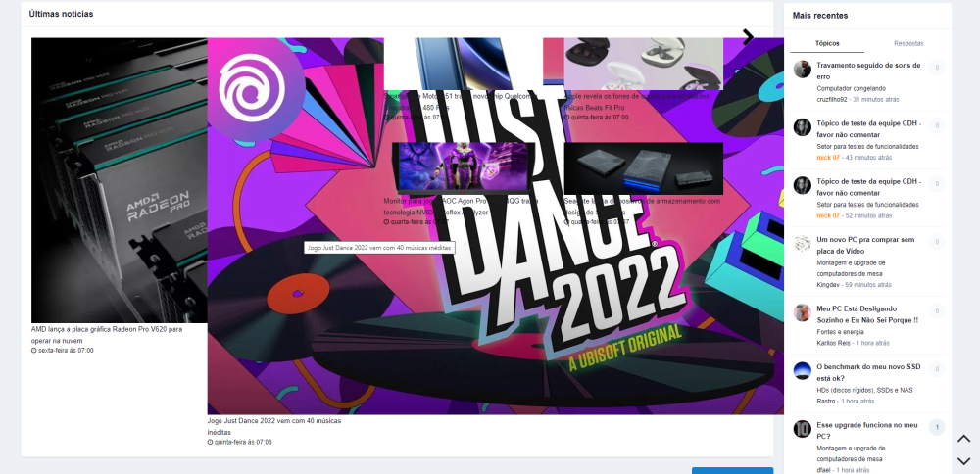Click the scroll down chevron arrow

(x=963, y=460)
